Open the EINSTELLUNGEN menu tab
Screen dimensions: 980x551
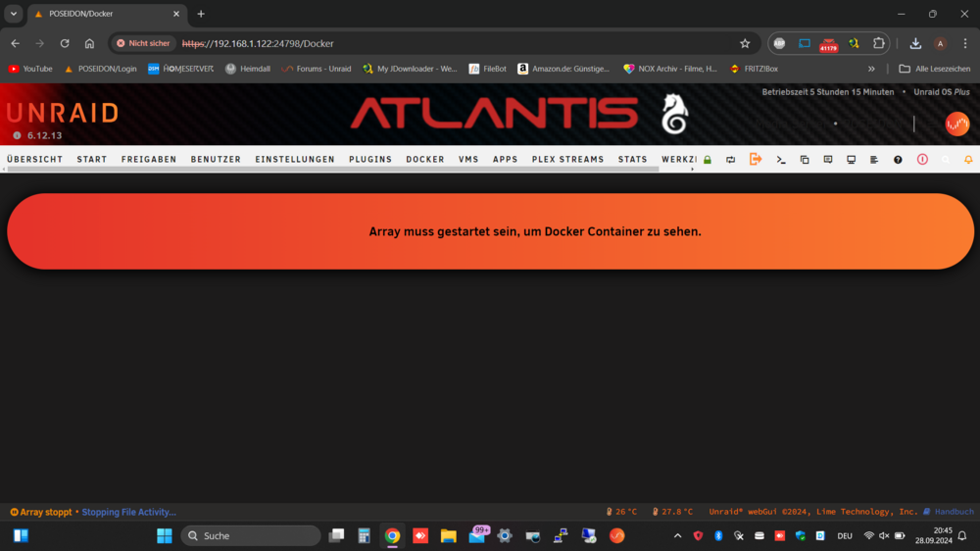(295, 160)
